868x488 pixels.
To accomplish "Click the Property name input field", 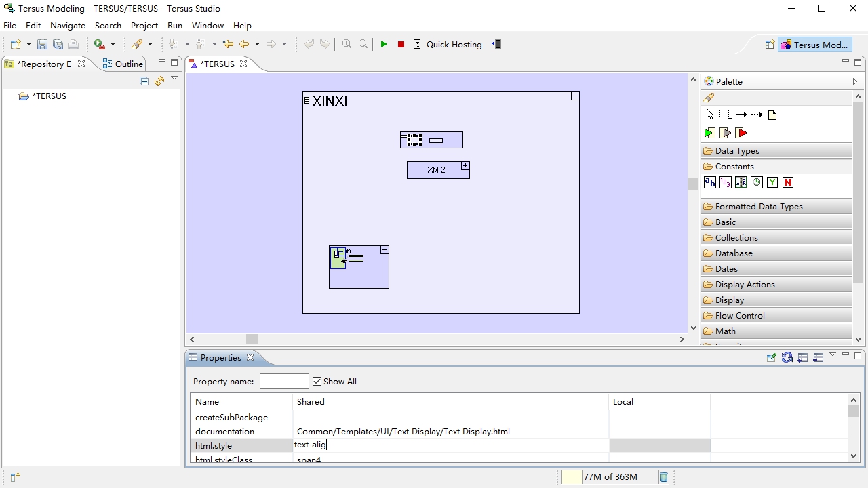I will (x=284, y=382).
